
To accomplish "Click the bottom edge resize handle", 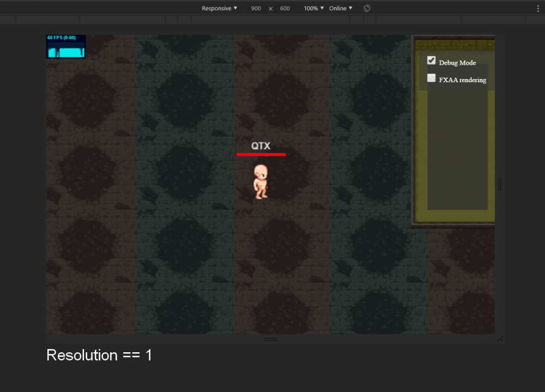I will (x=271, y=339).
